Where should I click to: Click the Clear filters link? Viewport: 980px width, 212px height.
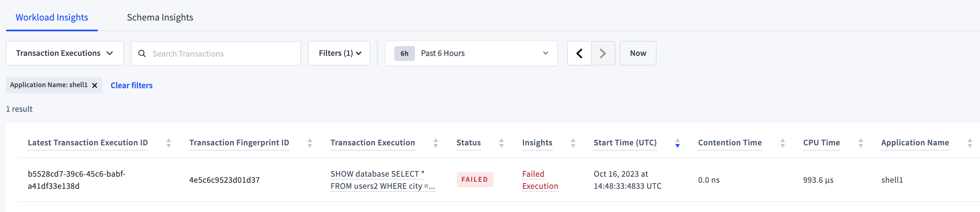131,85
